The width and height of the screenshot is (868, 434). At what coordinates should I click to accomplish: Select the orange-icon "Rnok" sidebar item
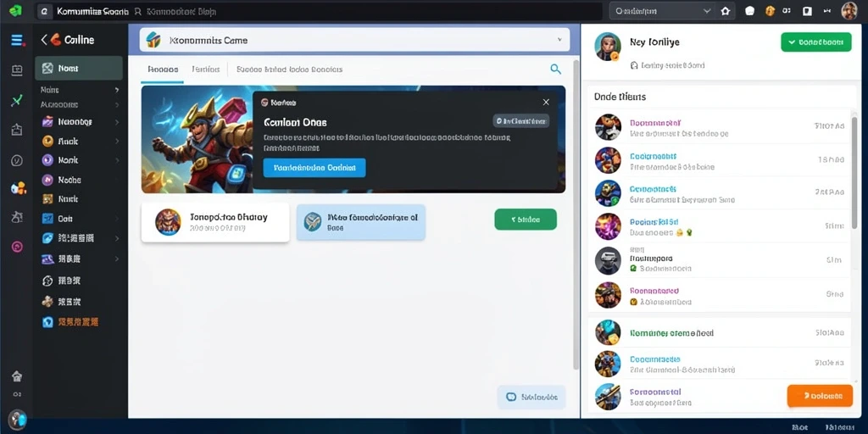coord(78,142)
